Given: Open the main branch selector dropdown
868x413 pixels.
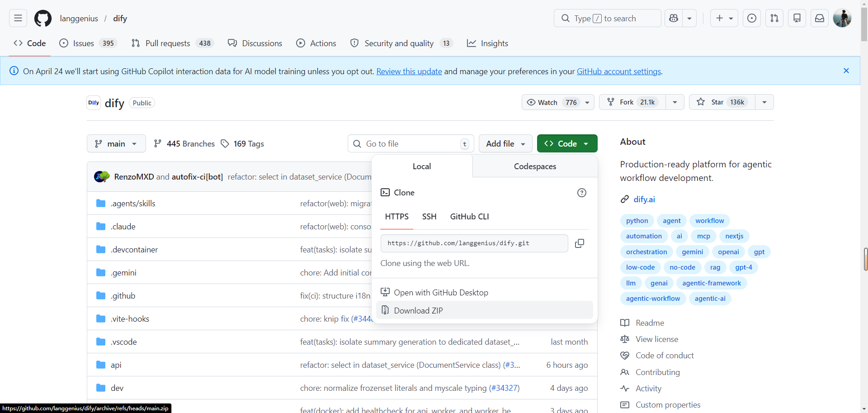Looking at the screenshot, I should point(116,143).
